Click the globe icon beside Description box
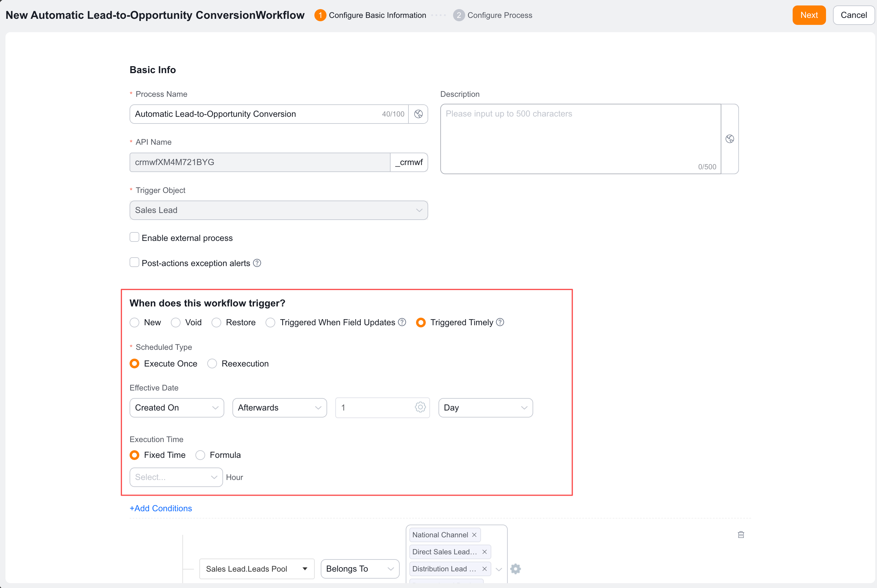 coord(730,139)
